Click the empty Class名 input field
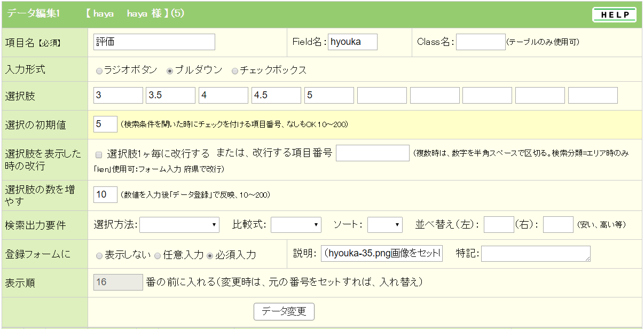This screenshot has width=644, height=329. [480, 42]
